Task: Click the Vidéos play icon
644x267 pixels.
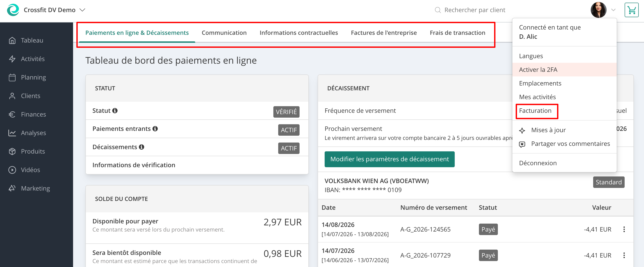Action: (x=12, y=170)
